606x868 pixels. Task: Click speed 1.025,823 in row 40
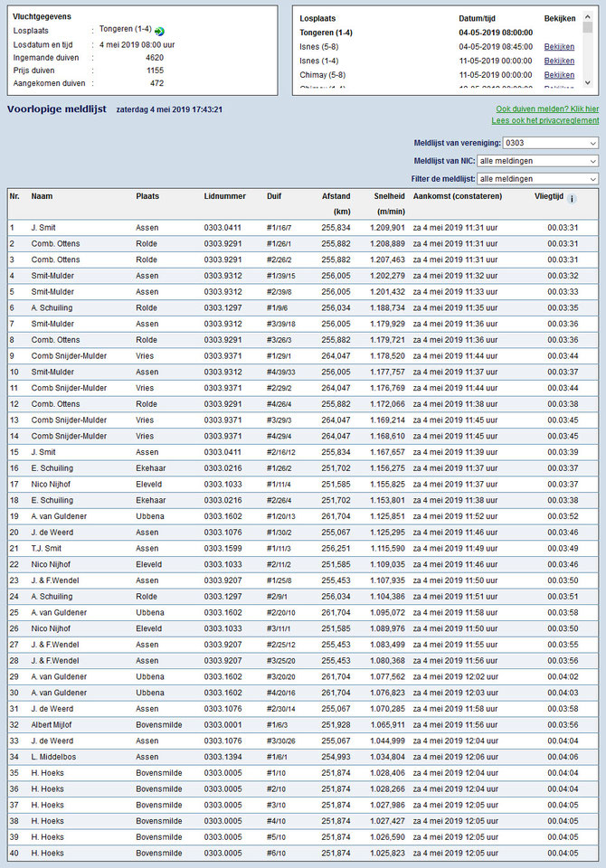388,854
